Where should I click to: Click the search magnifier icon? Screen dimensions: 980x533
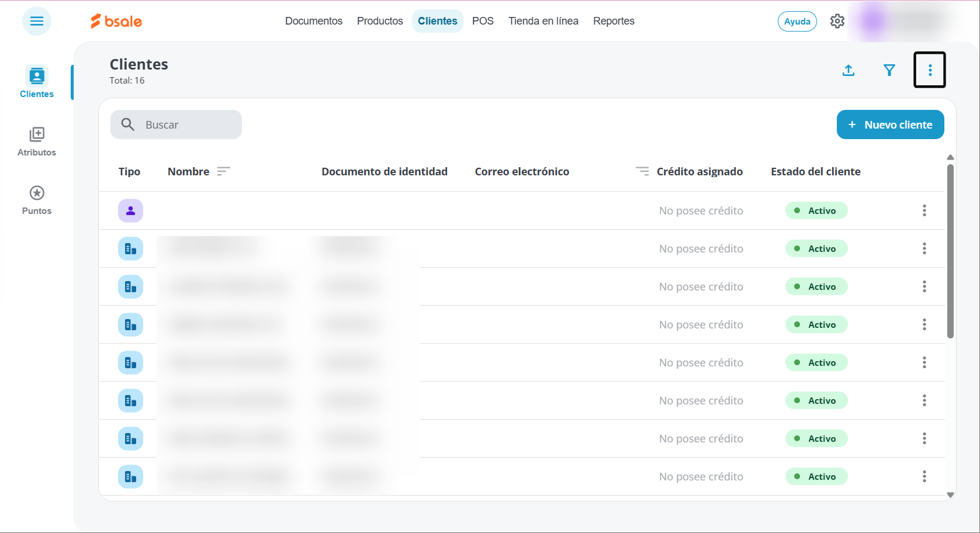[128, 124]
